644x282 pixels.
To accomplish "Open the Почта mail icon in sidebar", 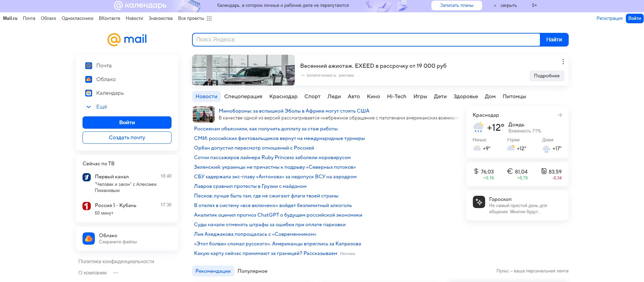I will [89, 66].
